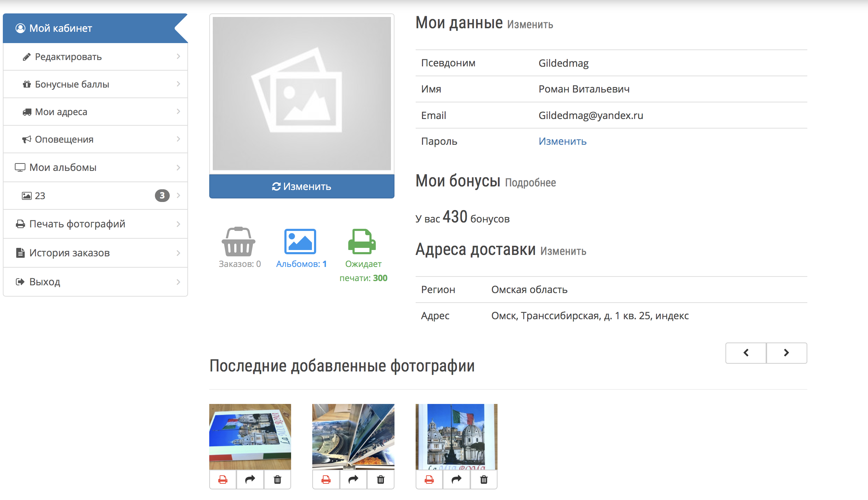
Task: Delete the first photo with trash icon
Action: [277, 480]
